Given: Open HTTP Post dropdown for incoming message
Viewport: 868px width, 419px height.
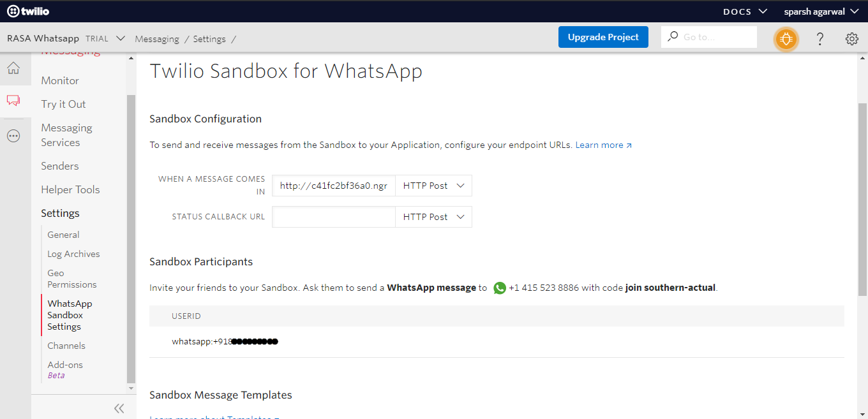Looking at the screenshot, I should [x=433, y=186].
